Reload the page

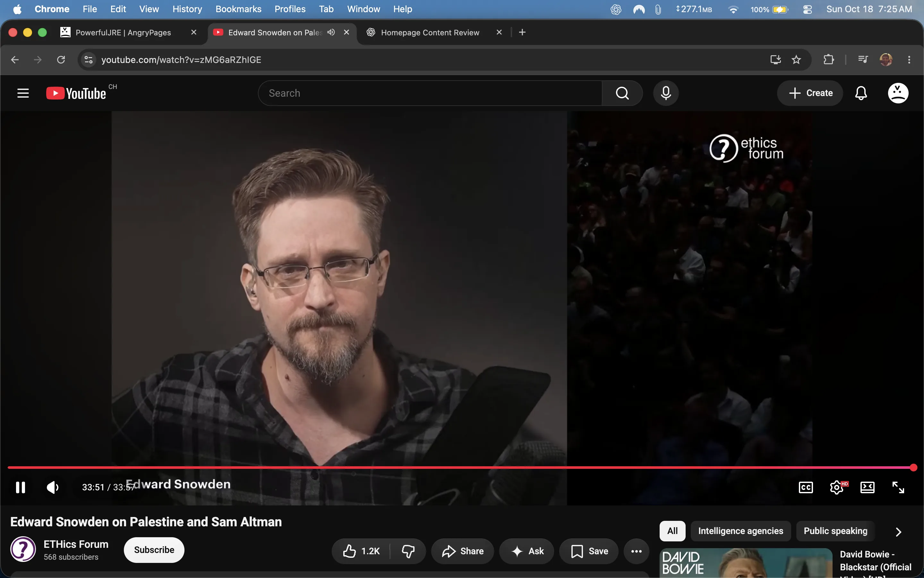click(x=61, y=60)
